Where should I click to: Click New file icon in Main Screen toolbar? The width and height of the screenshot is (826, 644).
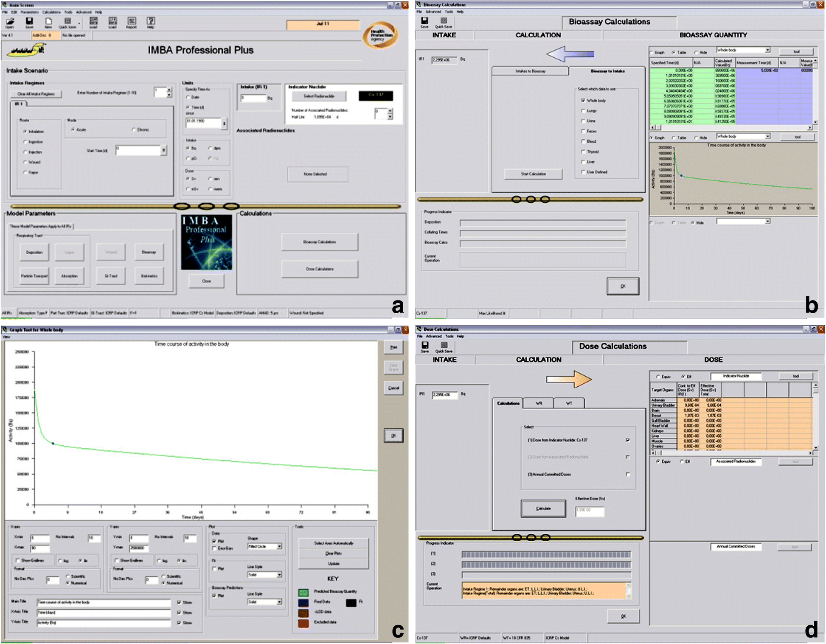tap(48, 22)
